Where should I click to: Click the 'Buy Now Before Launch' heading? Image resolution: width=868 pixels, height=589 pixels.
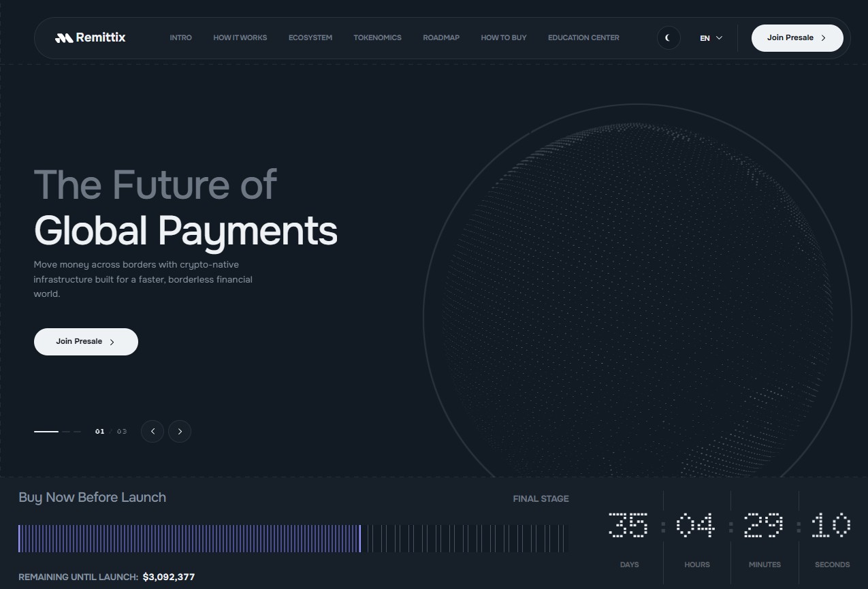(93, 498)
